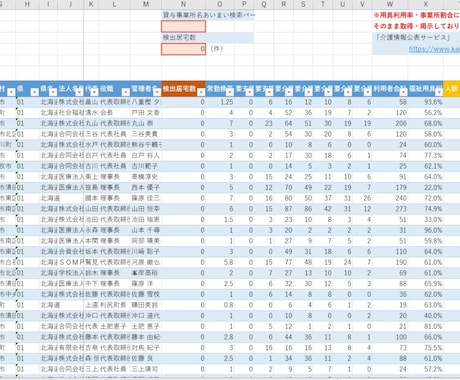This screenshot has height=380, width=460.
Task: Select the cell showing 273 in 利用者合計 column
Action: (390, 209)
